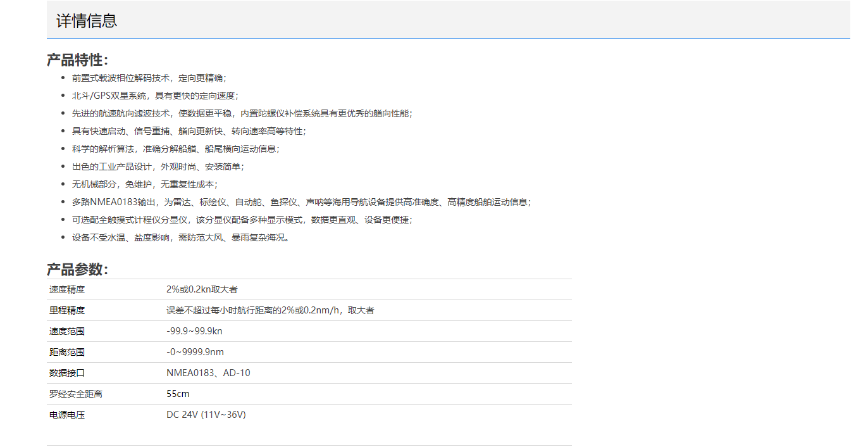This screenshot has width=868, height=447.
Task: Click the value 2%或0.2kn取大者
Action: [x=202, y=289]
